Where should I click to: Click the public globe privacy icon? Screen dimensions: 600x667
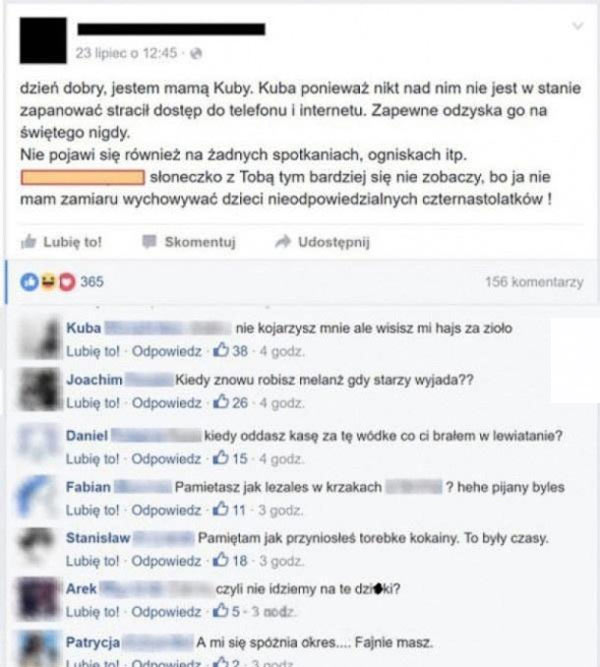tap(196, 54)
